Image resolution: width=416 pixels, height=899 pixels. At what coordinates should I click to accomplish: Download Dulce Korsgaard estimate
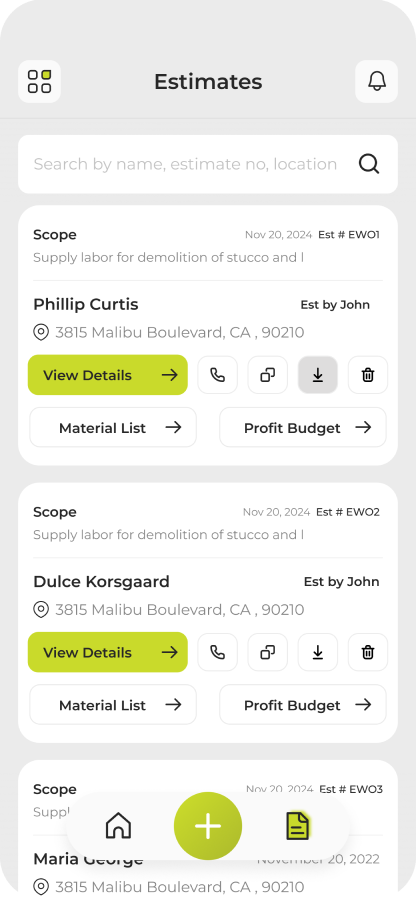pos(318,652)
